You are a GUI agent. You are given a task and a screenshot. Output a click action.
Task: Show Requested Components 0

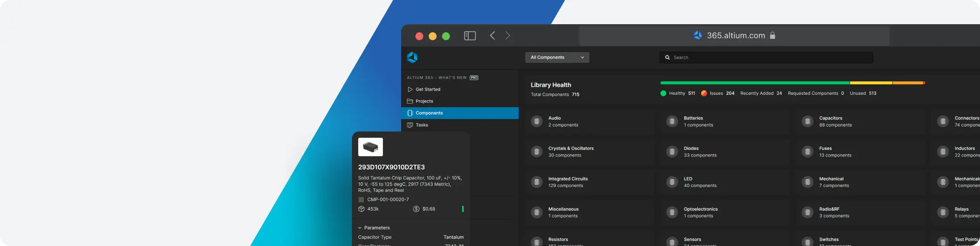pos(816,93)
